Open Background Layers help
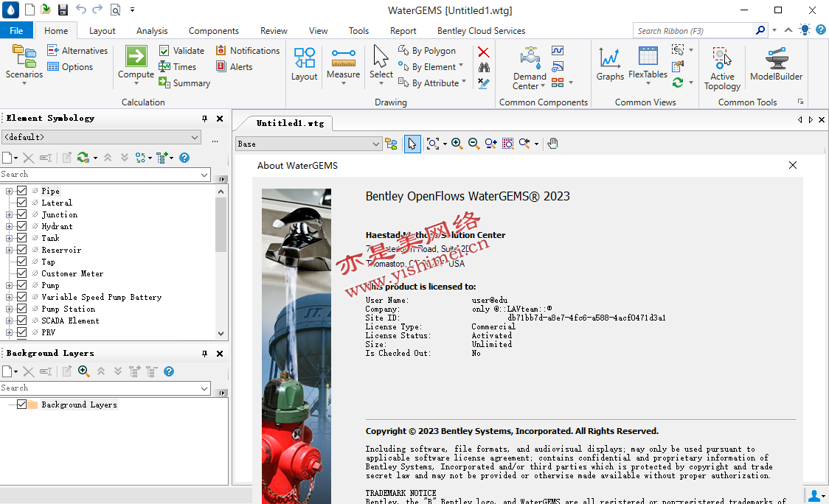The width and height of the screenshot is (829, 504). coord(169,371)
